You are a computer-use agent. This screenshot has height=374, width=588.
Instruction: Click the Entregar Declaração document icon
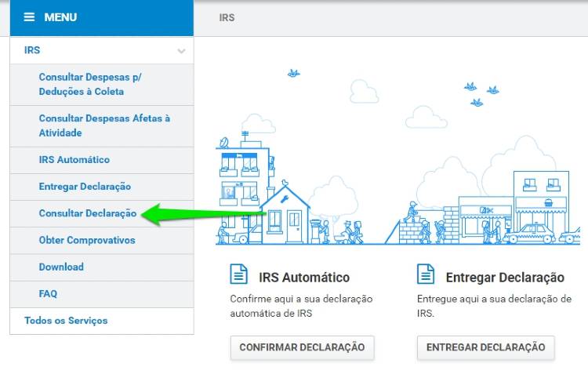coord(426,274)
